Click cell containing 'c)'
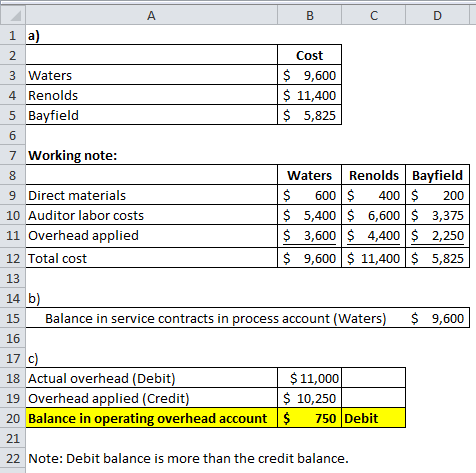Viewport: 476px width, 473px height. [151, 358]
